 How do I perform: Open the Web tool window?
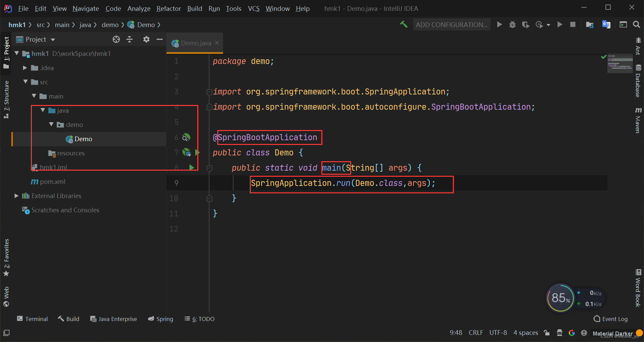[6, 297]
